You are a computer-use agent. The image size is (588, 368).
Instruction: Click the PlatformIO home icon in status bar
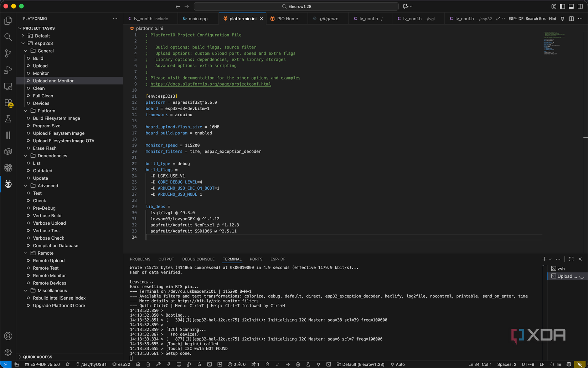(267, 364)
